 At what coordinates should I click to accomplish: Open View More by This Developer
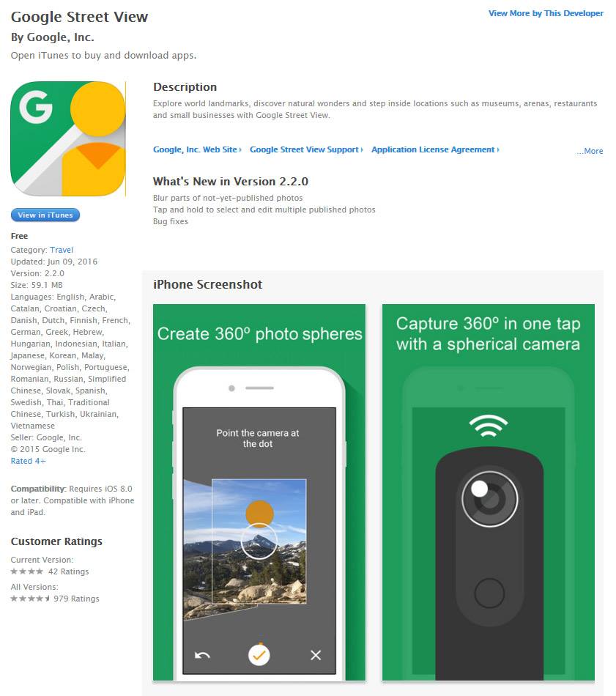tap(546, 13)
